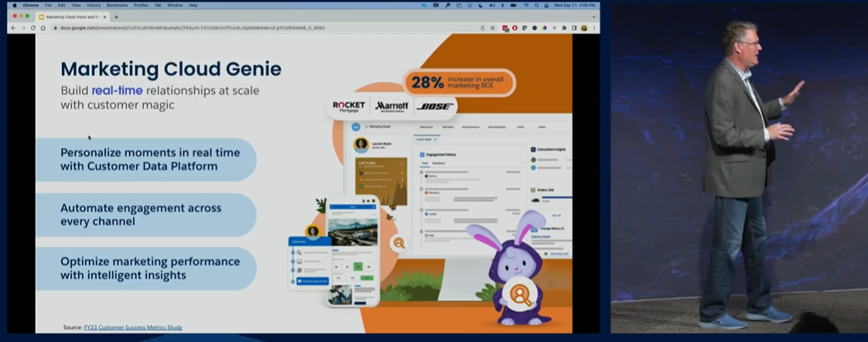868x342 pixels.
Task: Open the File menu
Action: [48, 5]
